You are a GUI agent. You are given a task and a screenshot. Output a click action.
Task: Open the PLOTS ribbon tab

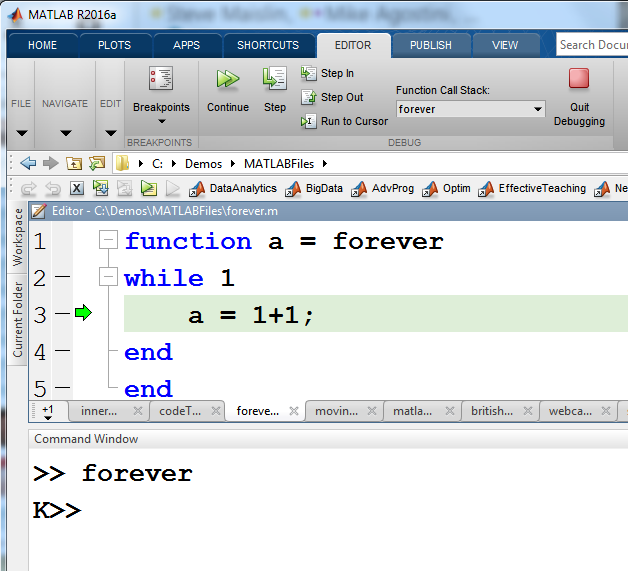114,45
